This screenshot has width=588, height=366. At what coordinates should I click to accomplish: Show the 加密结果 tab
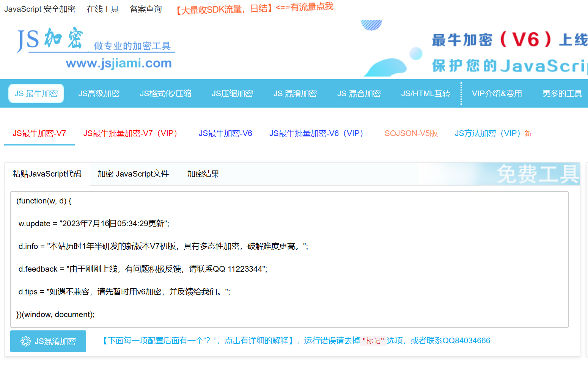click(203, 174)
